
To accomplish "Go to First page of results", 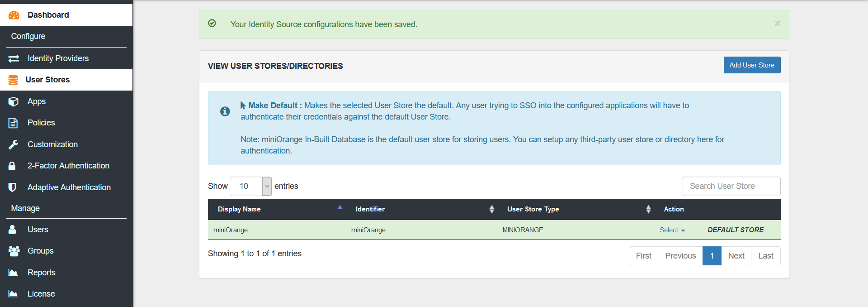I will [643, 256].
